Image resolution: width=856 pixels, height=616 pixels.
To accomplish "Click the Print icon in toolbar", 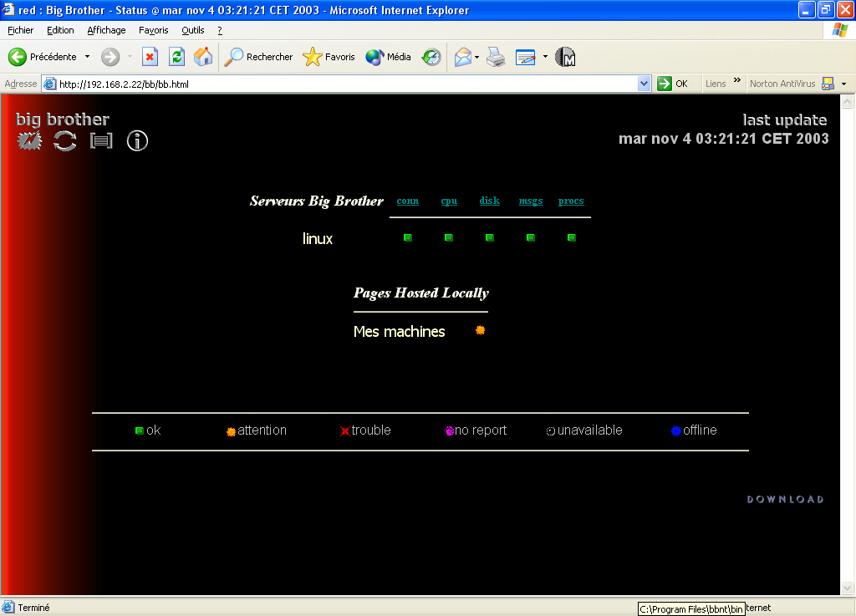I will [496, 57].
